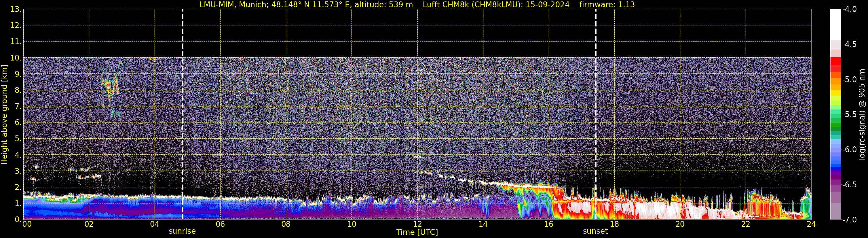Click the '13.' height tick label

point(16,10)
